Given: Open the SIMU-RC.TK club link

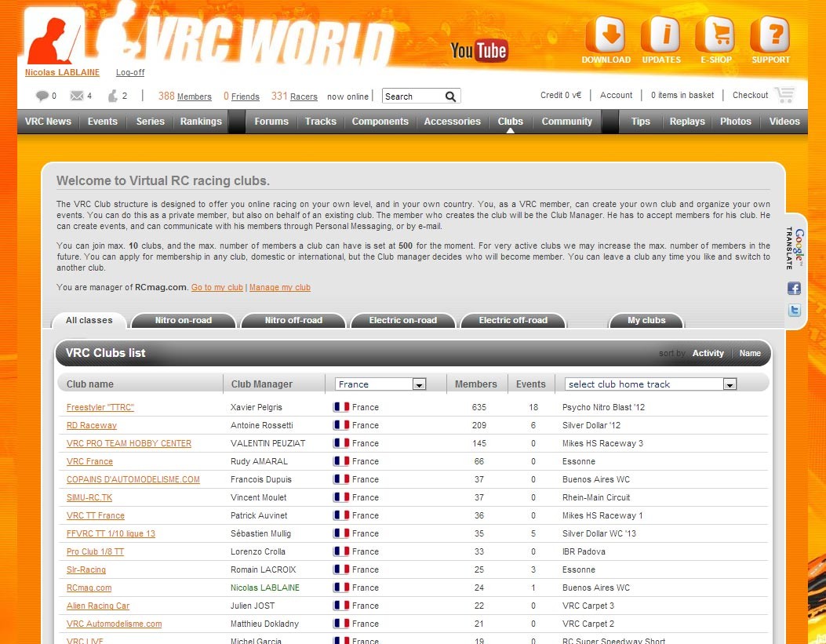Looking at the screenshot, I should click(89, 497).
